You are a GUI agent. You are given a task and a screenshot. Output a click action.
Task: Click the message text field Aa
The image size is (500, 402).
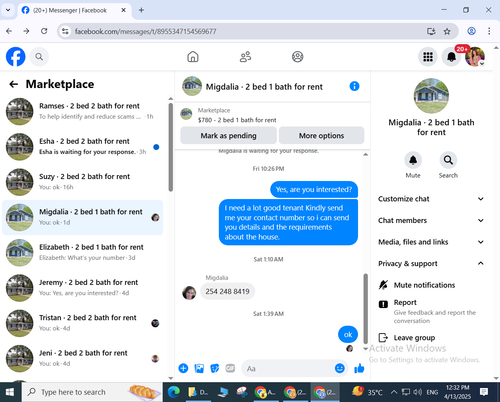(287, 368)
